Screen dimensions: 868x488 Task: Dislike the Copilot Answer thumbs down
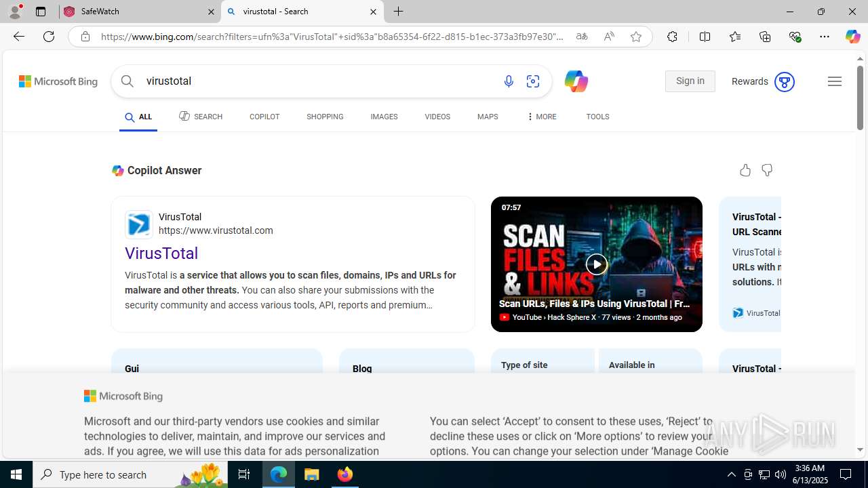pos(767,170)
